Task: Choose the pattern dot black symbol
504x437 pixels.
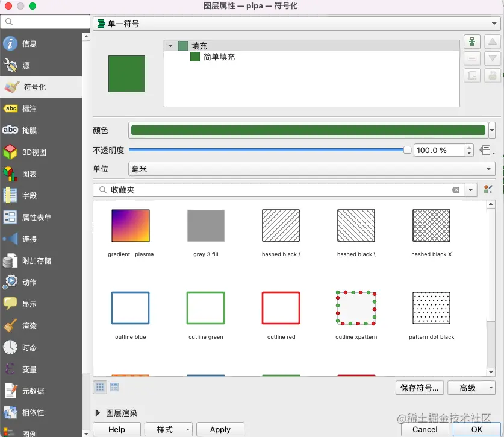Action: [431, 308]
